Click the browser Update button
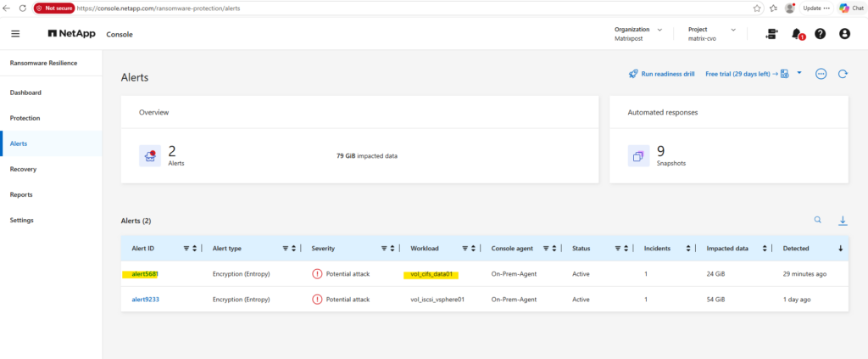The width and height of the screenshot is (868, 359). coord(816,8)
